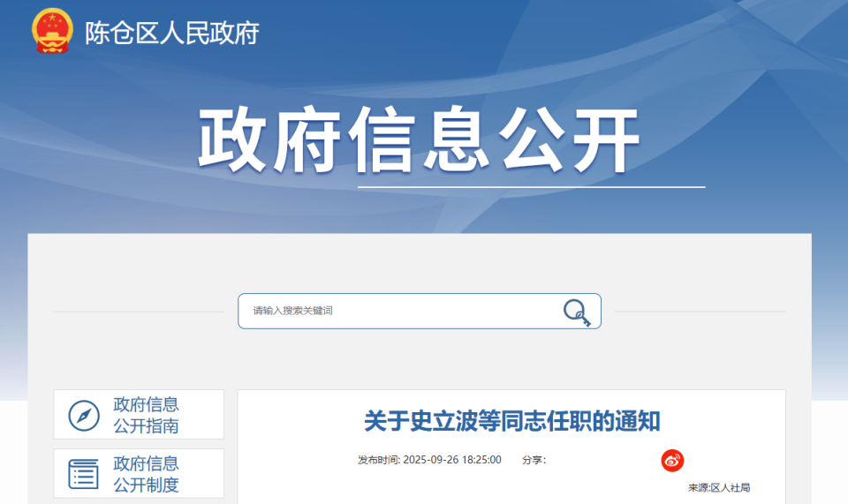Click the 分享: label

(534, 460)
